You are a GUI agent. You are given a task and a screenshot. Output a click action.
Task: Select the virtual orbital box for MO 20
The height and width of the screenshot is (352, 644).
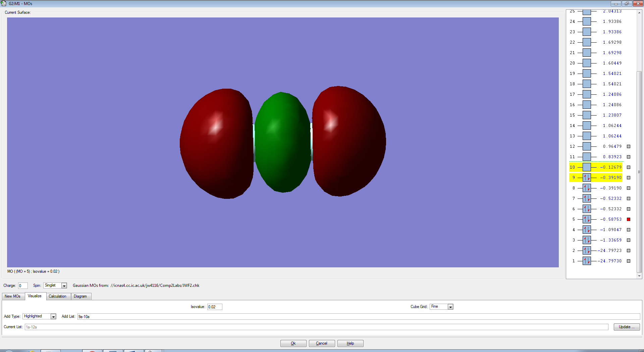pyautogui.click(x=587, y=63)
